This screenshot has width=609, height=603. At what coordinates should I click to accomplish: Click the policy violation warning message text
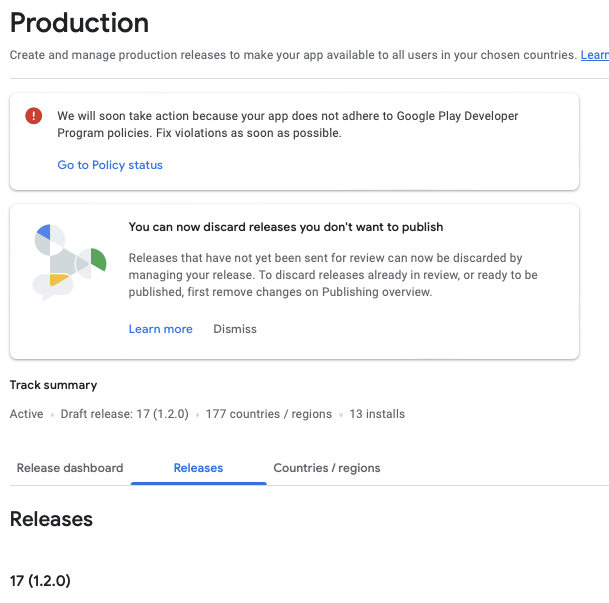(x=288, y=125)
